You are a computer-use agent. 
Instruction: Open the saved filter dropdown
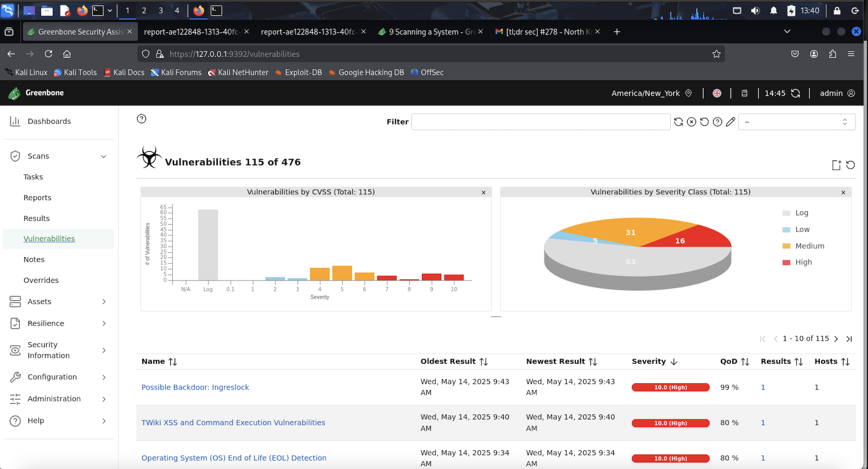pyautogui.click(x=796, y=122)
